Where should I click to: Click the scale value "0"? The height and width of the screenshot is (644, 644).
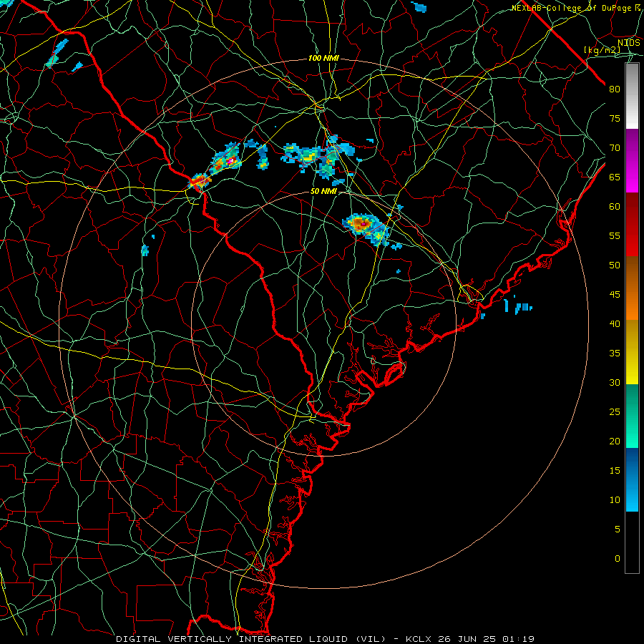click(x=618, y=559)
